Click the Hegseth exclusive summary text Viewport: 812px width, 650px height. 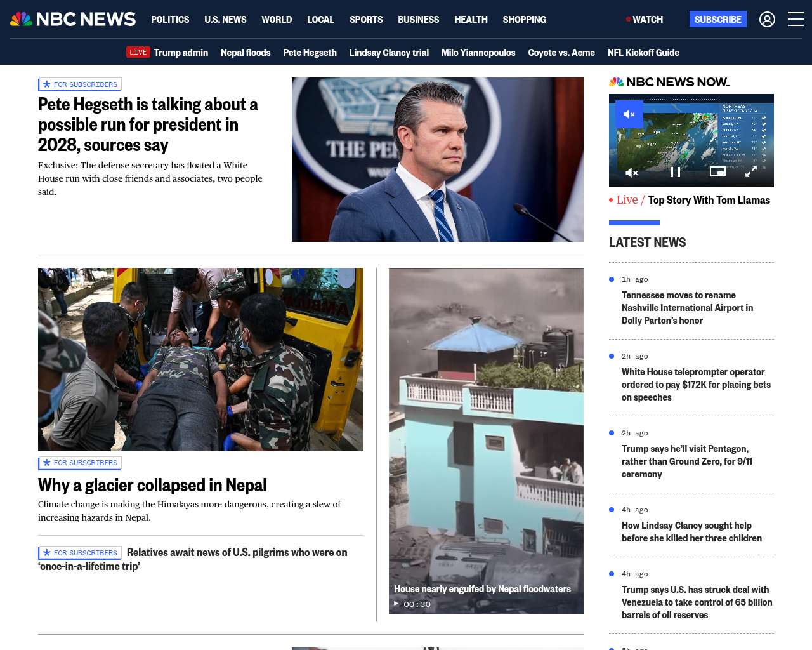click(x=150, y=178)
